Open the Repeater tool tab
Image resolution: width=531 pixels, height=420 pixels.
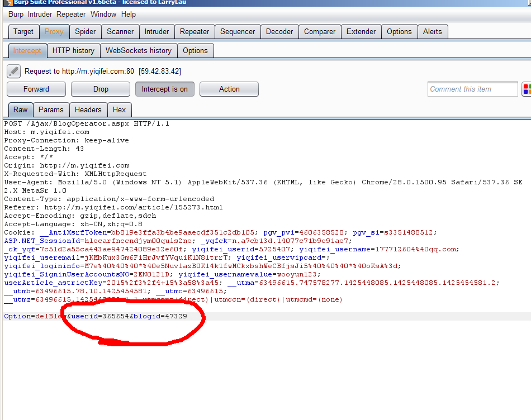[x=195, y=31]
